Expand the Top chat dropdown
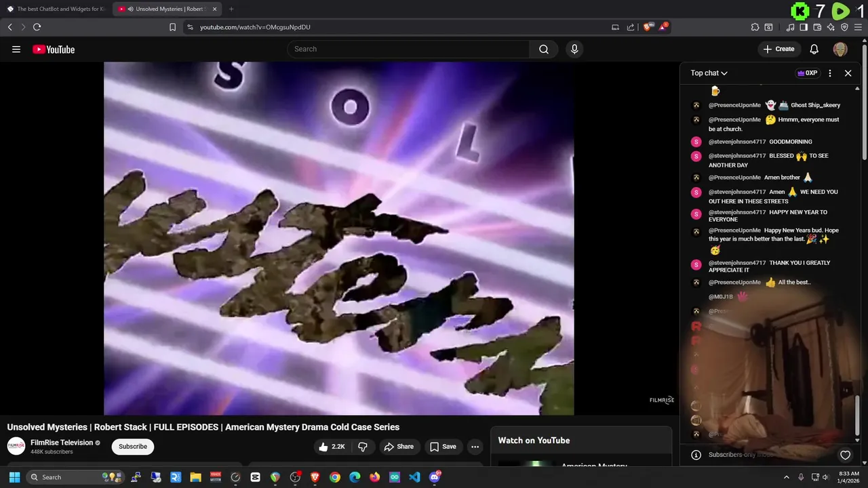868x488 pixels. 709,73
